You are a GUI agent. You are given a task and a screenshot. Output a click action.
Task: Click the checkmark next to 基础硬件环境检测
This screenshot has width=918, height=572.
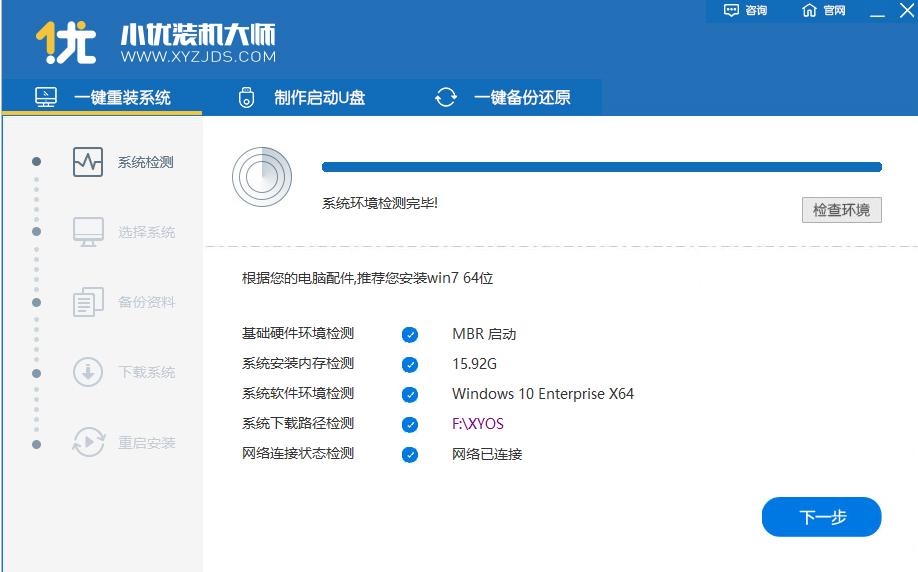pos(410,335)
